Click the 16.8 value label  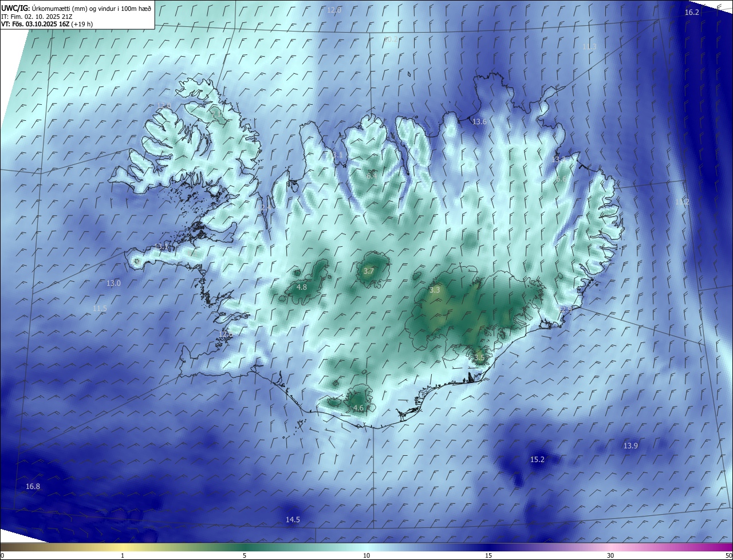coord(33,486)
